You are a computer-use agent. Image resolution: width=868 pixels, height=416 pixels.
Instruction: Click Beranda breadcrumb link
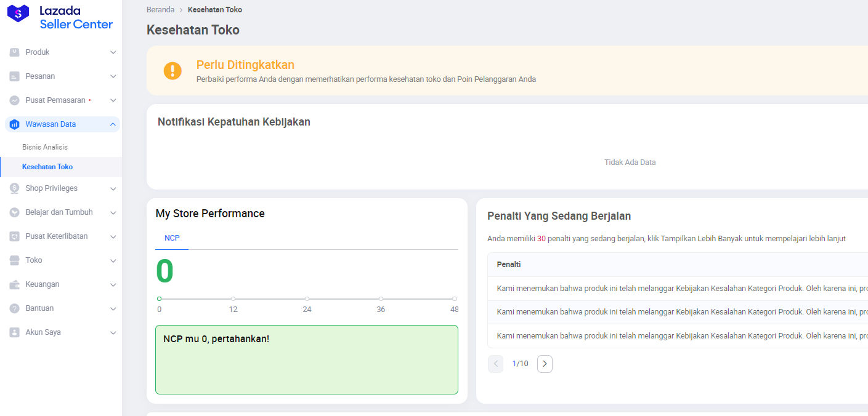point(160,10)
